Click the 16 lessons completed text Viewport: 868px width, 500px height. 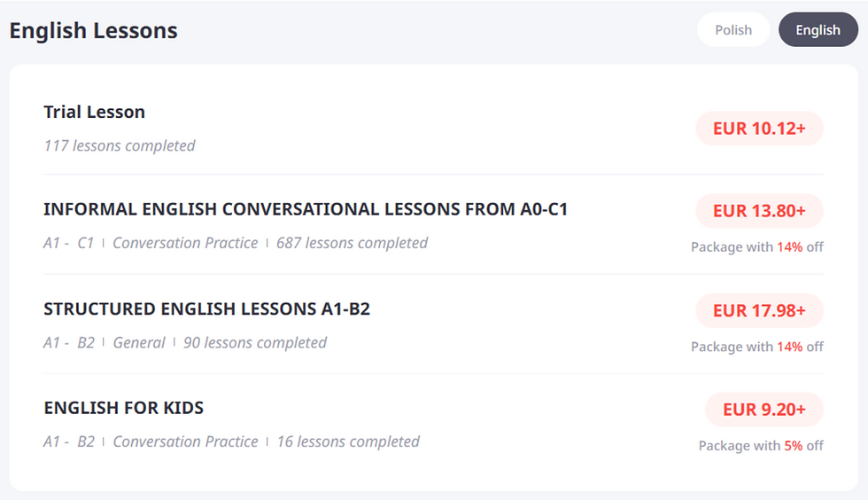[x=348, y=441]
